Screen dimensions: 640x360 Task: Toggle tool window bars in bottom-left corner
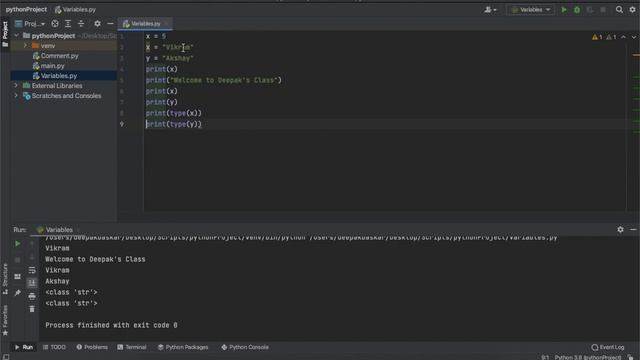click(6, 357)
